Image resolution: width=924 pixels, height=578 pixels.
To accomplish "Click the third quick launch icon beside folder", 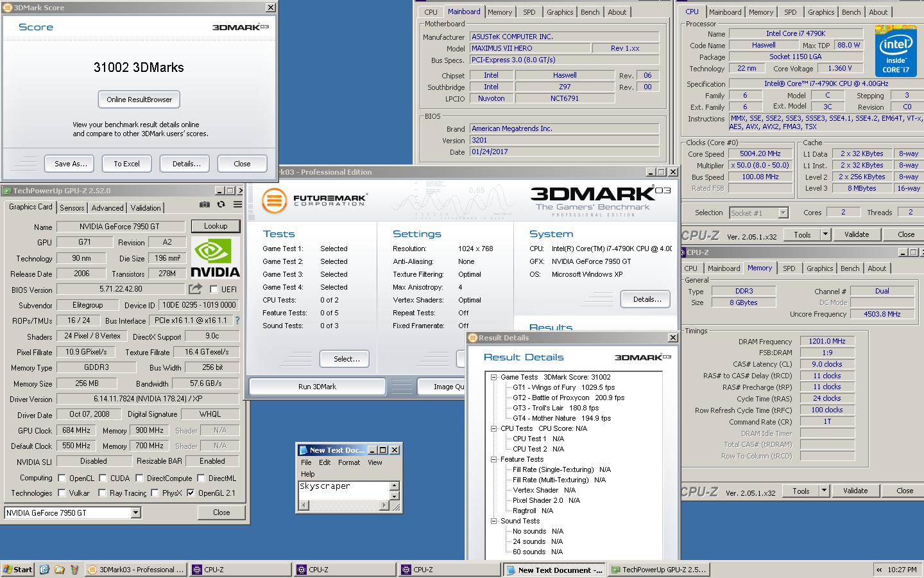I will click(74, 569).
